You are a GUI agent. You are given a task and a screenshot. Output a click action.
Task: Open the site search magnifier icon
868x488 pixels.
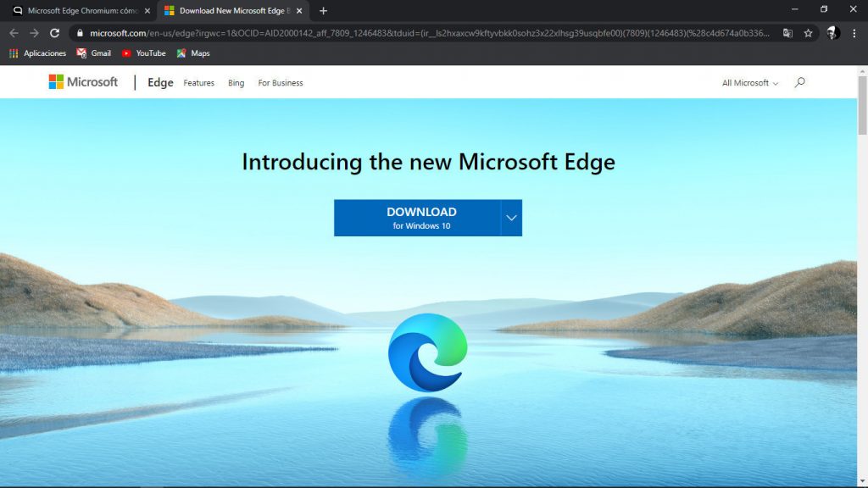point(798,82)
